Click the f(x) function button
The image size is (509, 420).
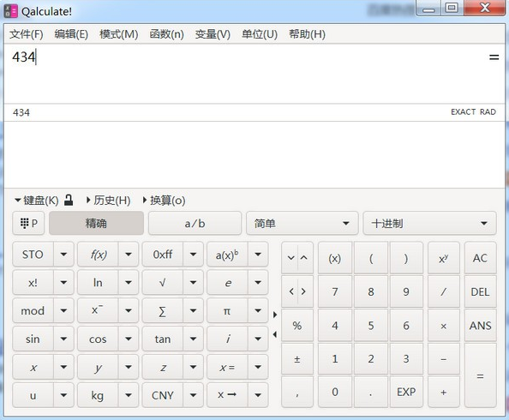[x=98, y=255]
